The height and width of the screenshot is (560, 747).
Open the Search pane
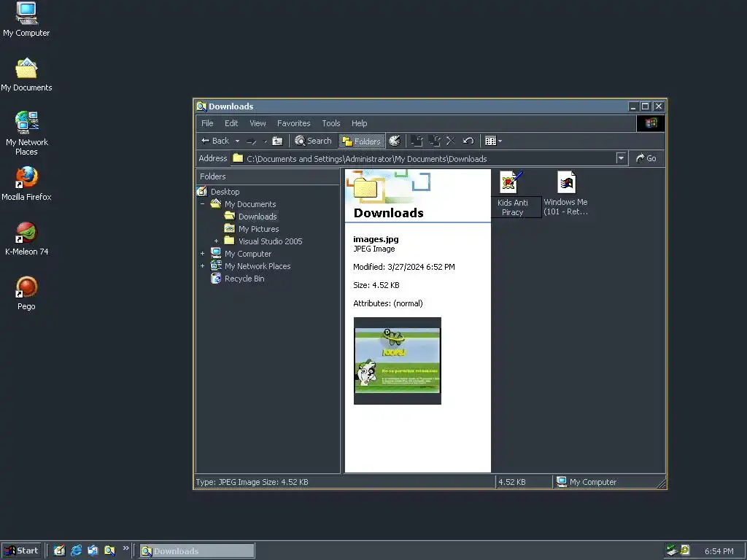tap(313, 141)
